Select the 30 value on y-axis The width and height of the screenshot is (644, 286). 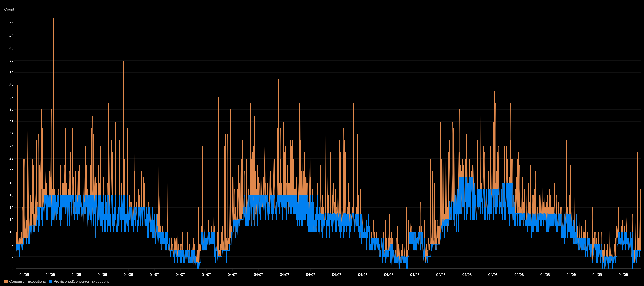[11, 109]
